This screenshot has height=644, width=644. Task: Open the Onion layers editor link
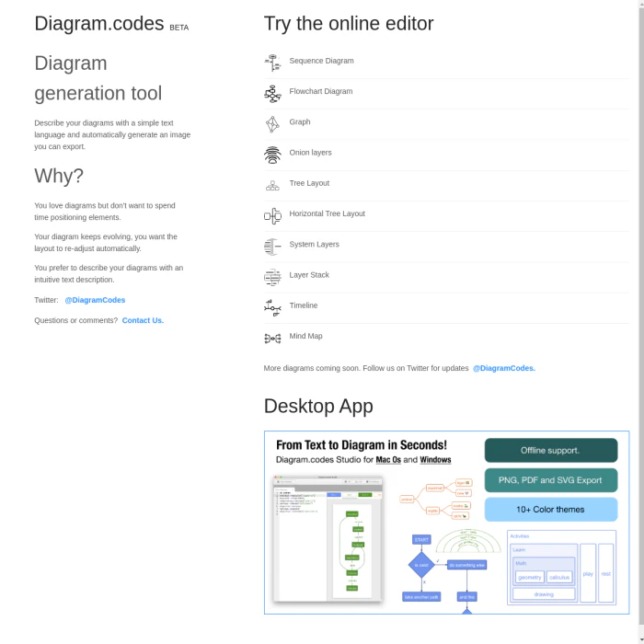point(310,153)
